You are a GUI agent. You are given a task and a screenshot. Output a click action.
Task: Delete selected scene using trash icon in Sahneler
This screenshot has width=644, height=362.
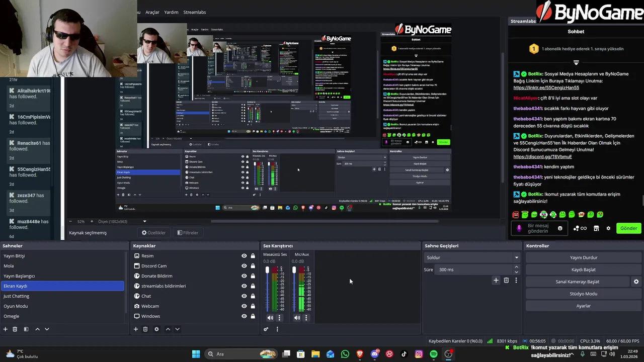15,329
